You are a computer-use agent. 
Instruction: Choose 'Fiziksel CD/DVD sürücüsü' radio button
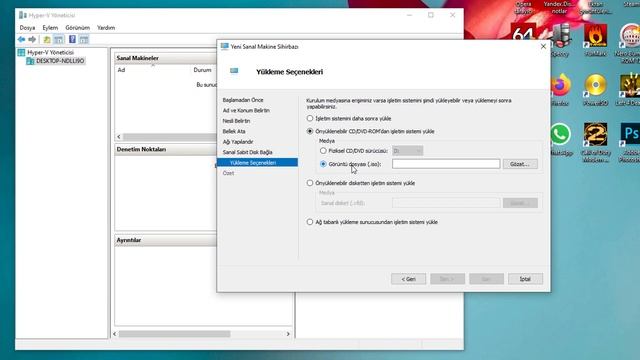tap(323, 151)
